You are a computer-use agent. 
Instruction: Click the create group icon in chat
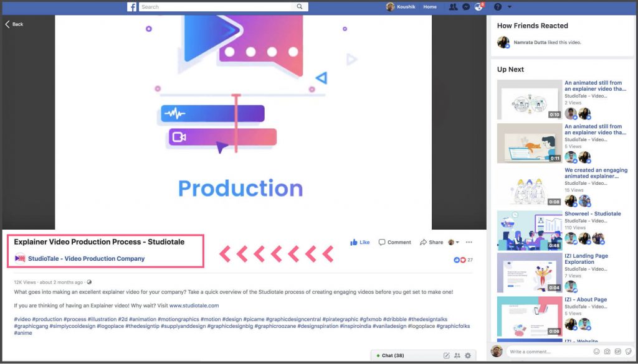[x=457, y=355]
